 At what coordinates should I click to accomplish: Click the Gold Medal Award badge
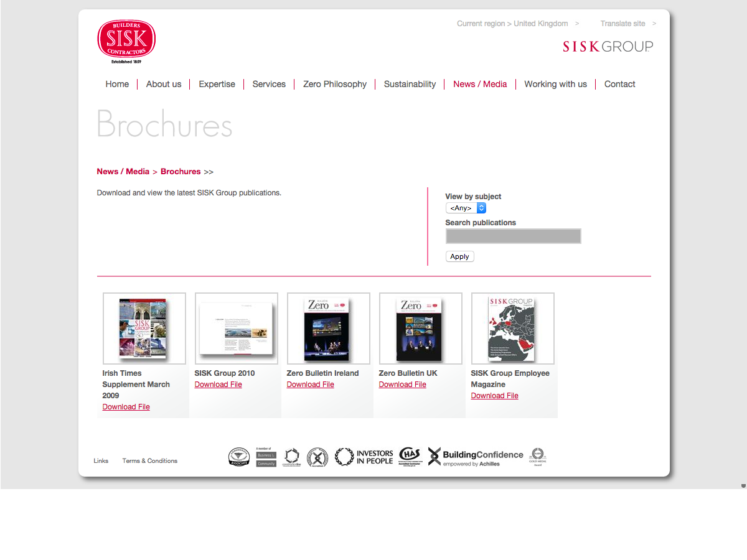[538, 457]
